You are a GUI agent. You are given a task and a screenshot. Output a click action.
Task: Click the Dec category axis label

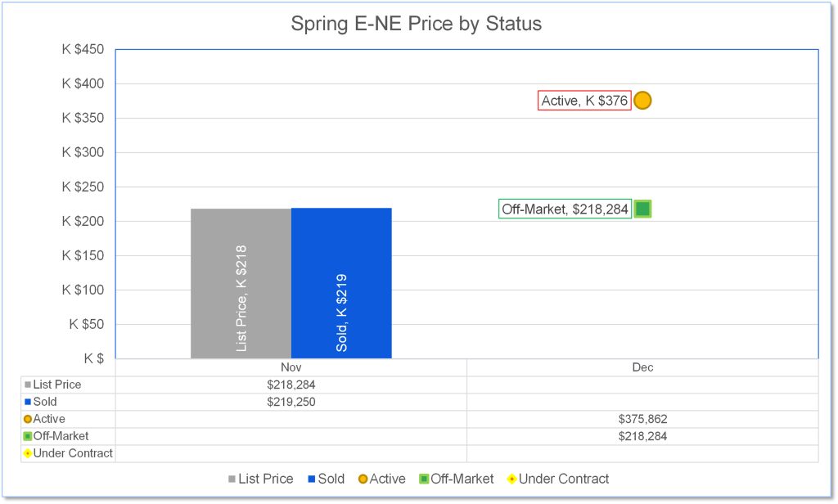pos(642,367)
